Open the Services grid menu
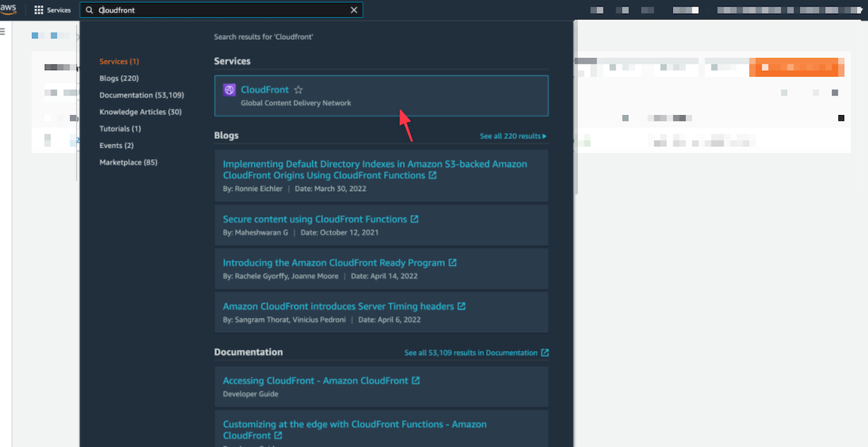Screen dimensions: 868x447 (53, 10)
